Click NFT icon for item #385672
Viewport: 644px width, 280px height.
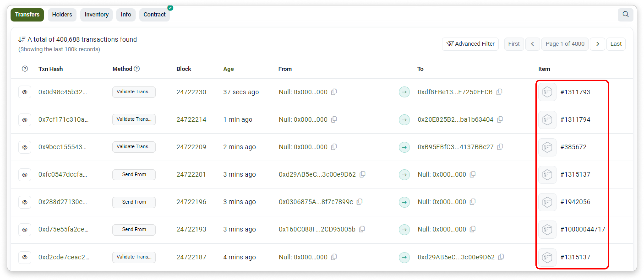point(547,147)
